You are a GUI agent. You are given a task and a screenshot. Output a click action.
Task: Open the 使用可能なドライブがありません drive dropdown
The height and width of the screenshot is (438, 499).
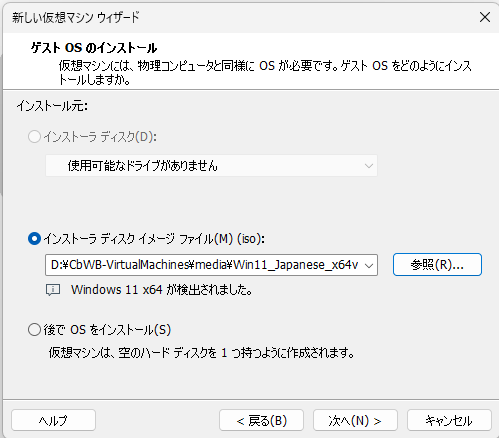point(211,166)
